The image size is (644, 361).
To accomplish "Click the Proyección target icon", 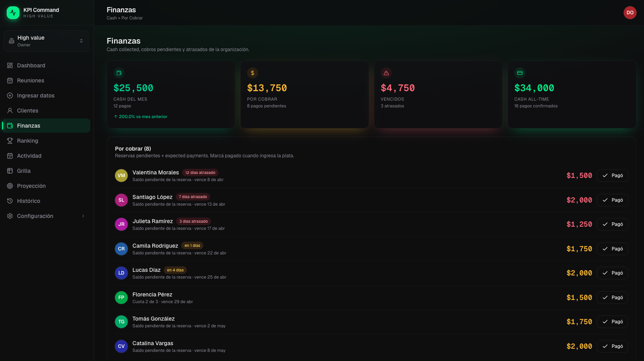I will click(10, 186).
